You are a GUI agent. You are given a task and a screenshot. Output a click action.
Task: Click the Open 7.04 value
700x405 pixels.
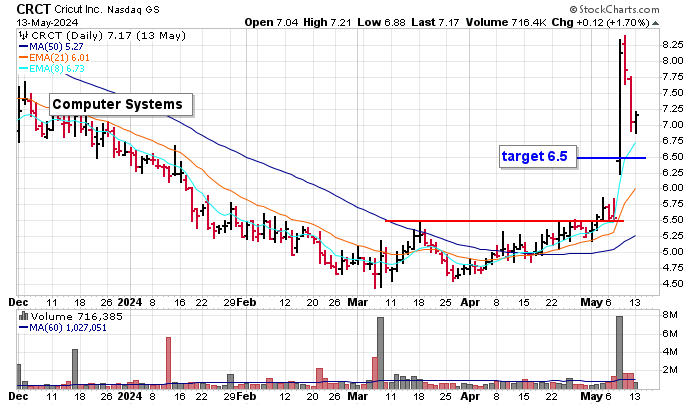pos(271,22)
